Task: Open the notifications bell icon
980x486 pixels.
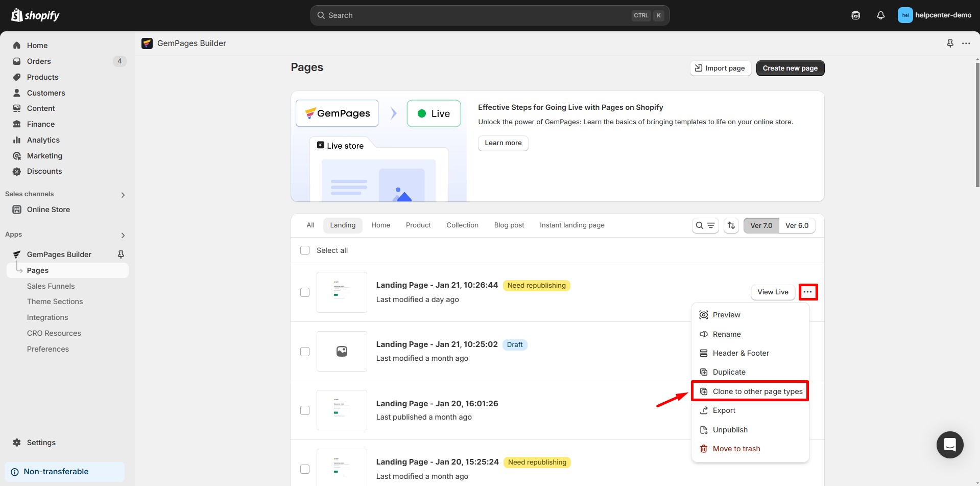Action: tap(880, 15)
